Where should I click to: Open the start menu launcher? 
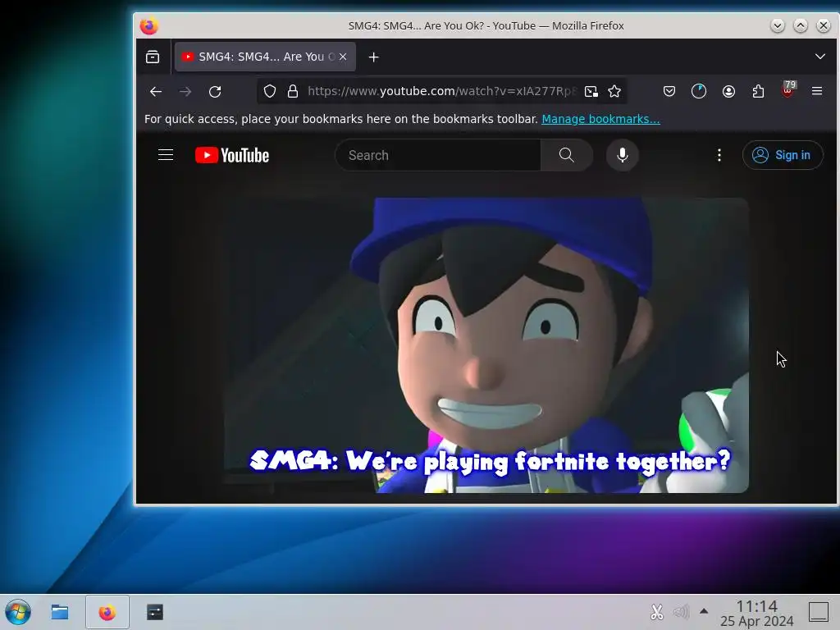coord(18,612)
